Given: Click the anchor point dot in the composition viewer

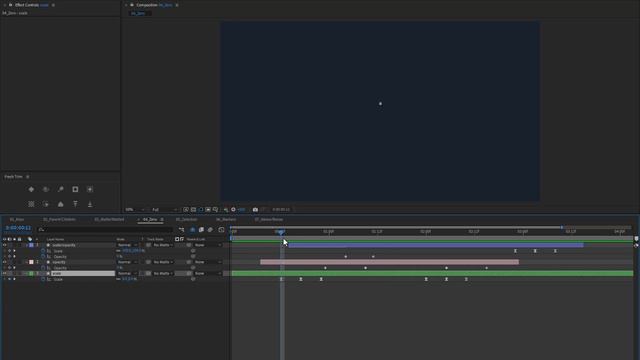Looking at the screenshot, I should click(380, 104).
